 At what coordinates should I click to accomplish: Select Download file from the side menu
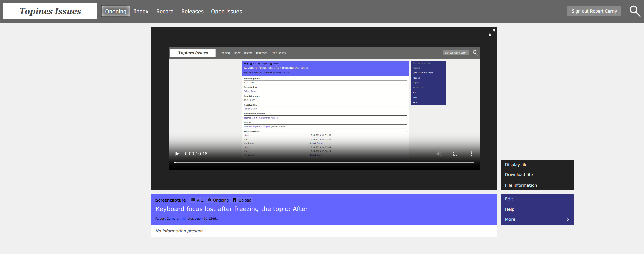(x=519, y=175)
